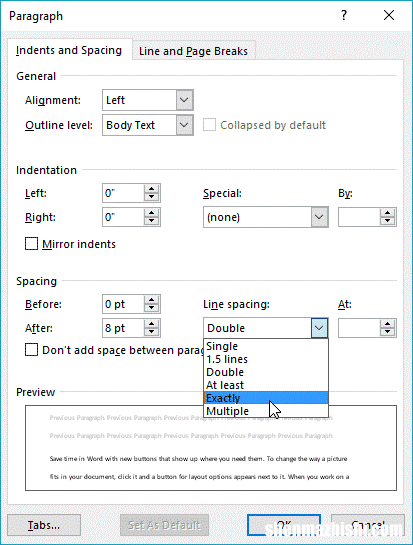Click the Cancel button
413x545 pixels.
(368, 525)
